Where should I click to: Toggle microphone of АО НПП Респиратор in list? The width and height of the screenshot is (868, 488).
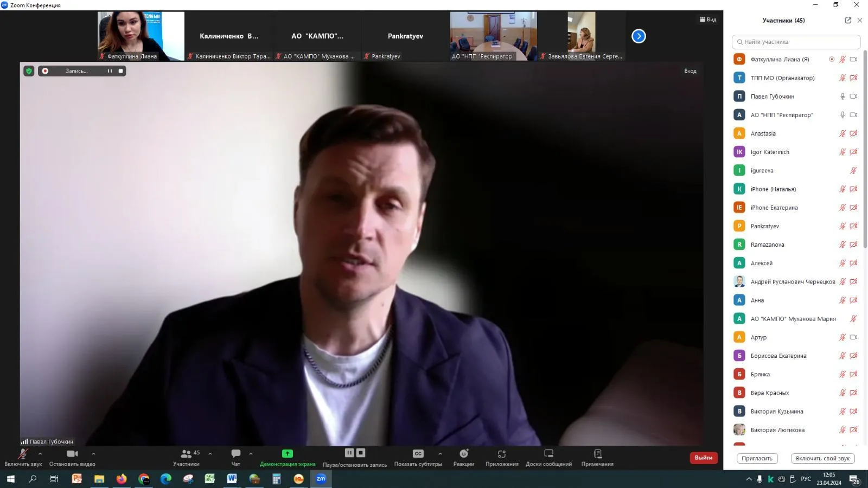pyautogui.click(x=843, y=115)
